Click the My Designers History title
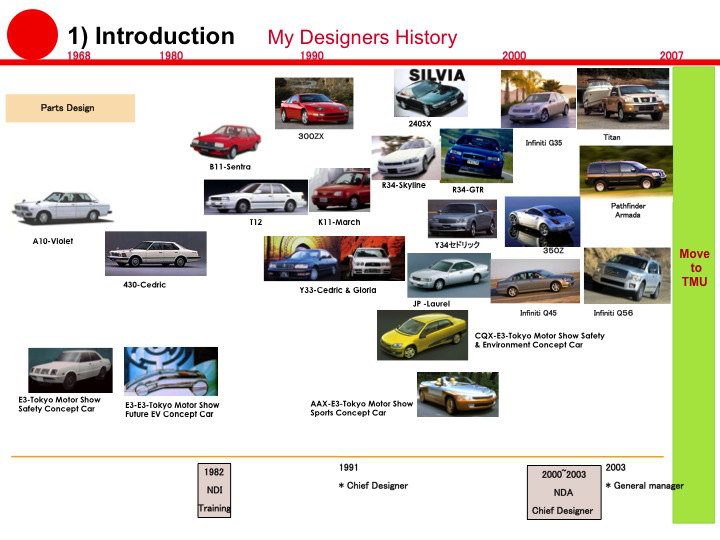Image resolution: width=720 pixels, height=540 pixels. pyautogui.click(x=362, y=38)
